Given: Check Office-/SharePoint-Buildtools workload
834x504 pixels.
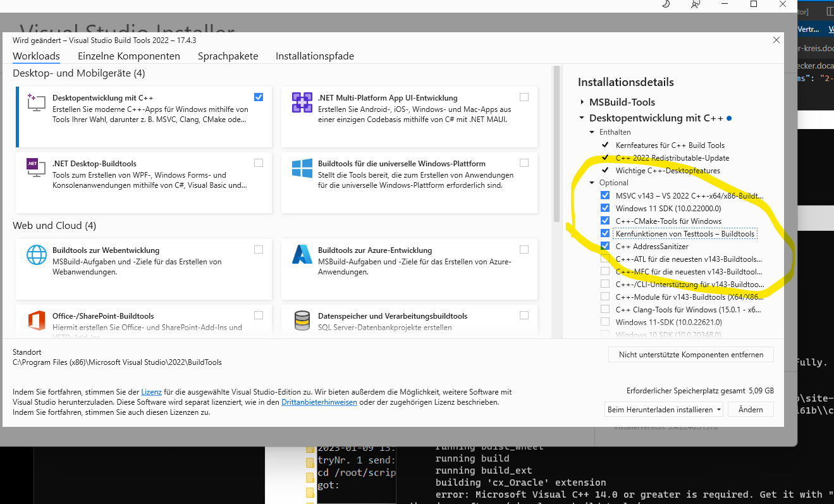Looking at the screenshot, I should pyautogui.click(x=259, y=315).
